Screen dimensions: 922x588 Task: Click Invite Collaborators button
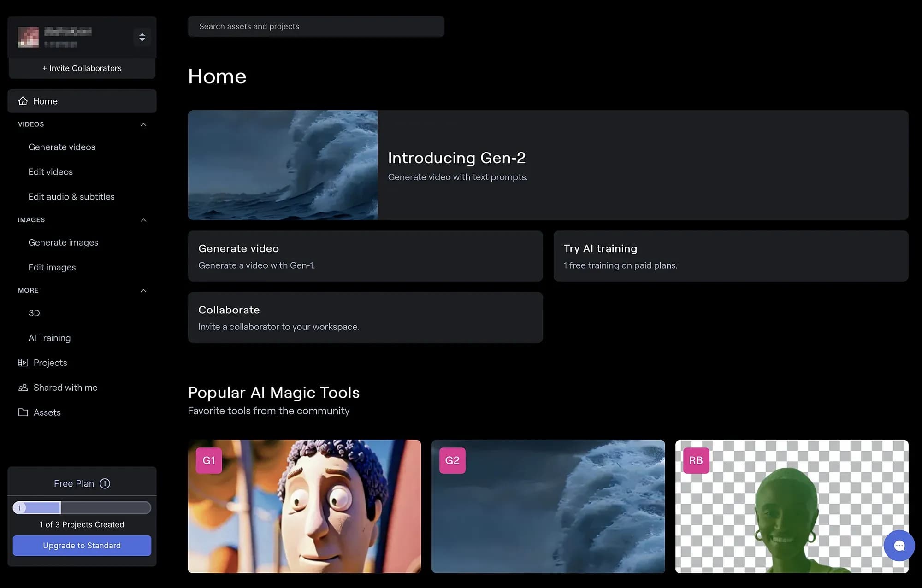click(82, 68)
